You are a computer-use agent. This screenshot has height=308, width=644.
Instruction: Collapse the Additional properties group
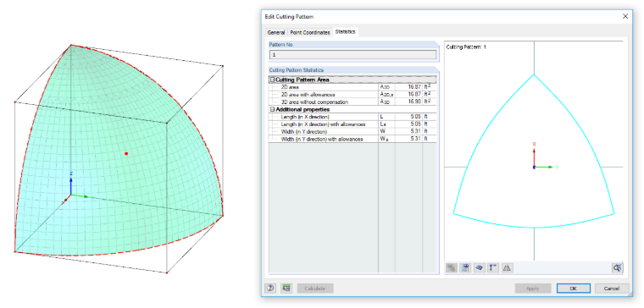(x=272, y=109)
